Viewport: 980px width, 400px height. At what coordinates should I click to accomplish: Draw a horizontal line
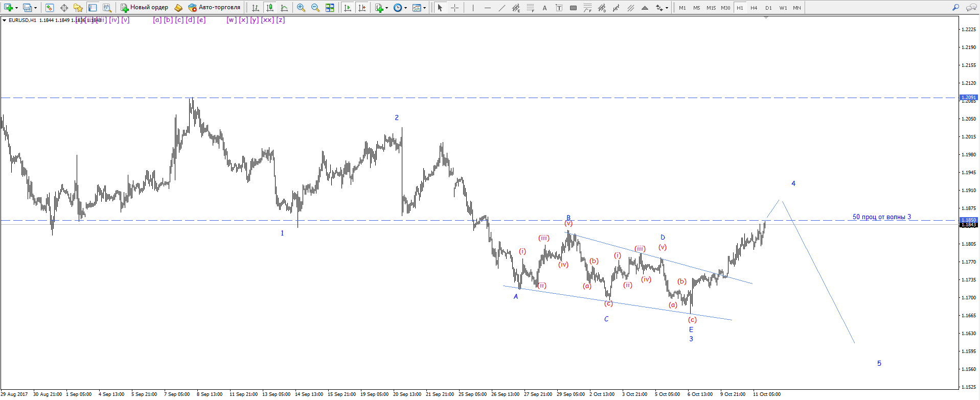(x=487, y=8)
